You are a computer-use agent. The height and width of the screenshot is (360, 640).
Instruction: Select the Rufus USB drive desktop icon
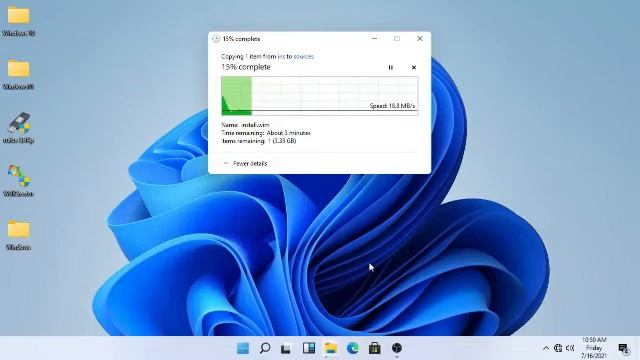pyautogui.click(x=18, y=128)
